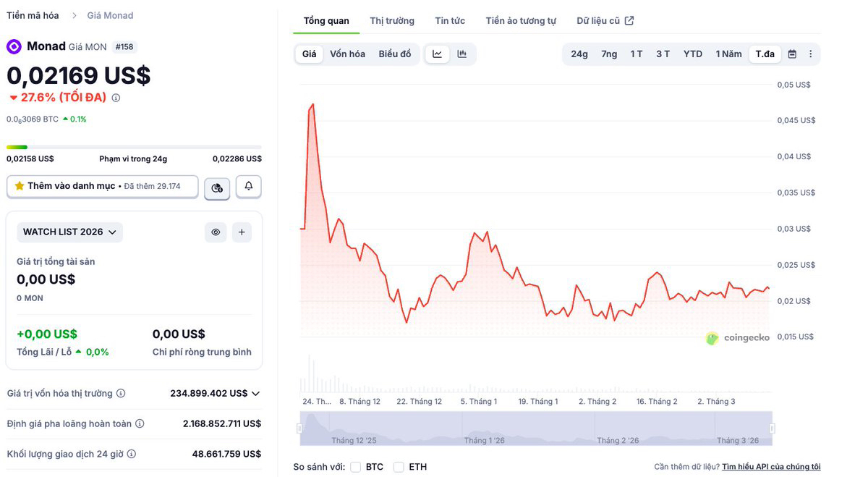Click the price alert bell icon
The height and width of the screenshot is (477, 868).
coord(249,186)
